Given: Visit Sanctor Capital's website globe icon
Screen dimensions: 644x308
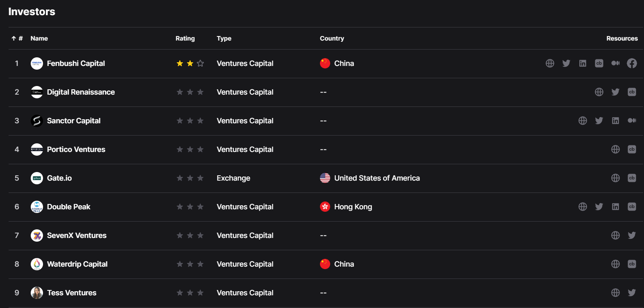Looking at the screenshot, I should click(x=583, y=121).
